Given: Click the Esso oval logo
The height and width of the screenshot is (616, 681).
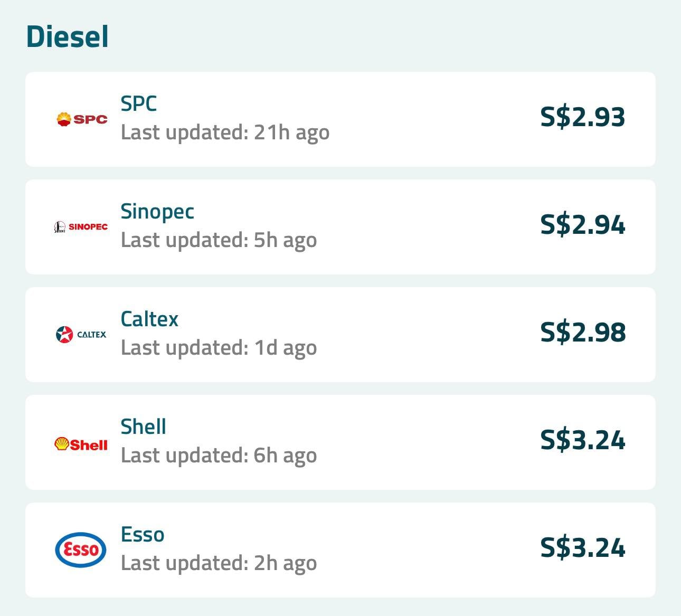Looking at the screenshot, I should coord(80,549).
